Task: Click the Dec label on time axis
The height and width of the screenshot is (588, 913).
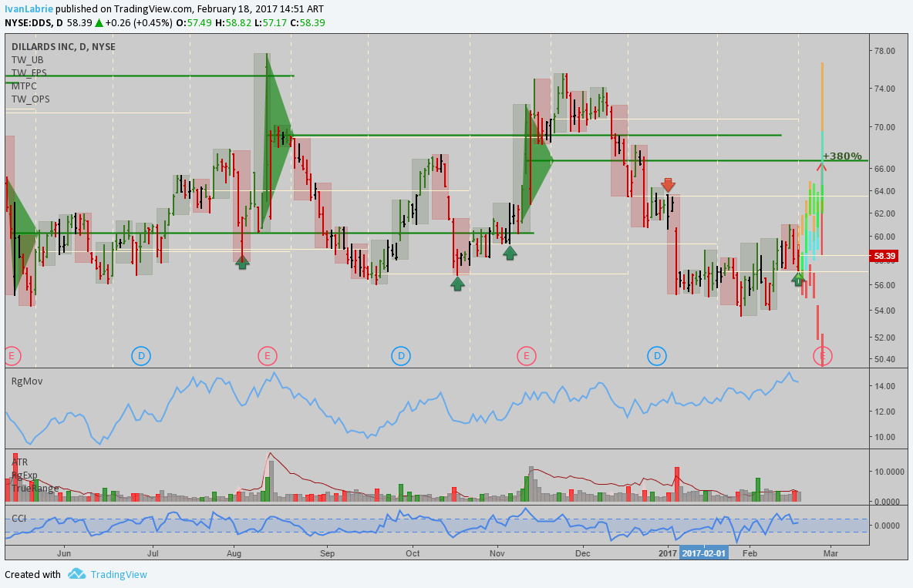Action: pyautogui.click(x=582, y=553)
